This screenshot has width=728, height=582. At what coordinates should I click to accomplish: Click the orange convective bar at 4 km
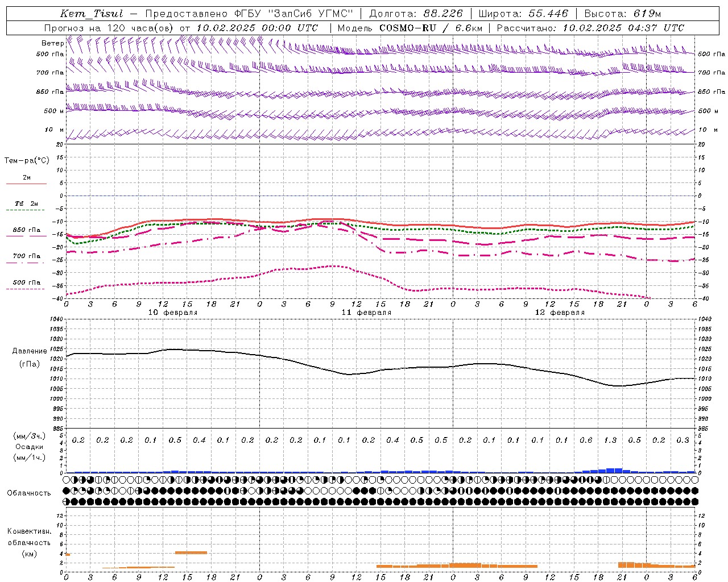(191, 552)
